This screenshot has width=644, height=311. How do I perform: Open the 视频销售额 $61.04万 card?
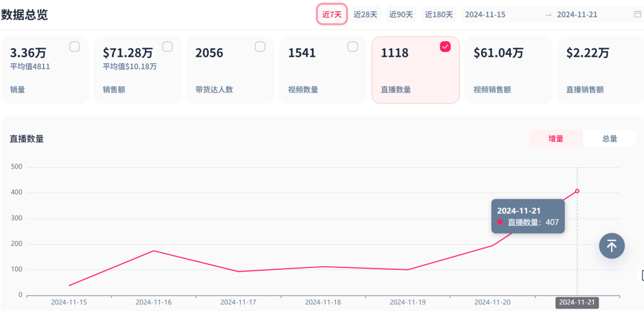508,70
